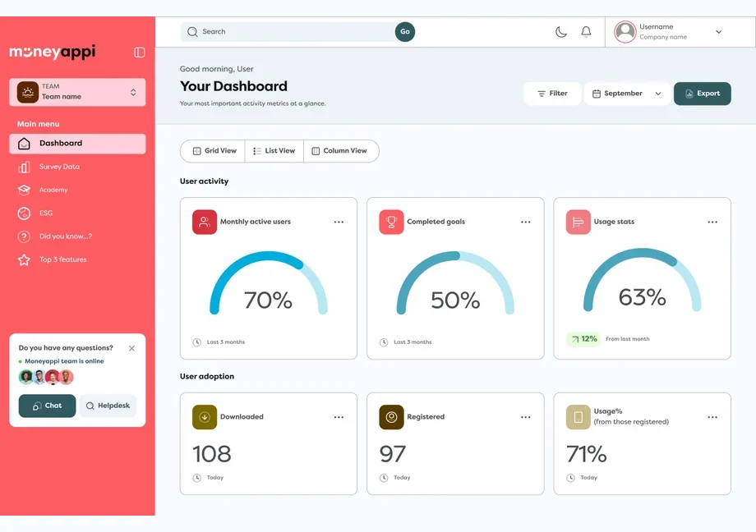Open notifications bell icon
Screen dimensions: 756x532
click(x=586, y=32)
